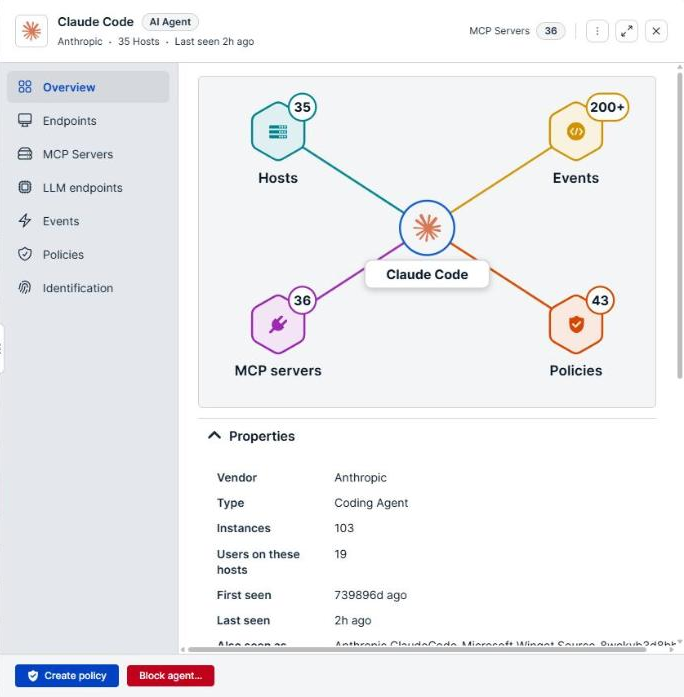
Task: Click the vertical scrollbar thumb
Action: 680,225
